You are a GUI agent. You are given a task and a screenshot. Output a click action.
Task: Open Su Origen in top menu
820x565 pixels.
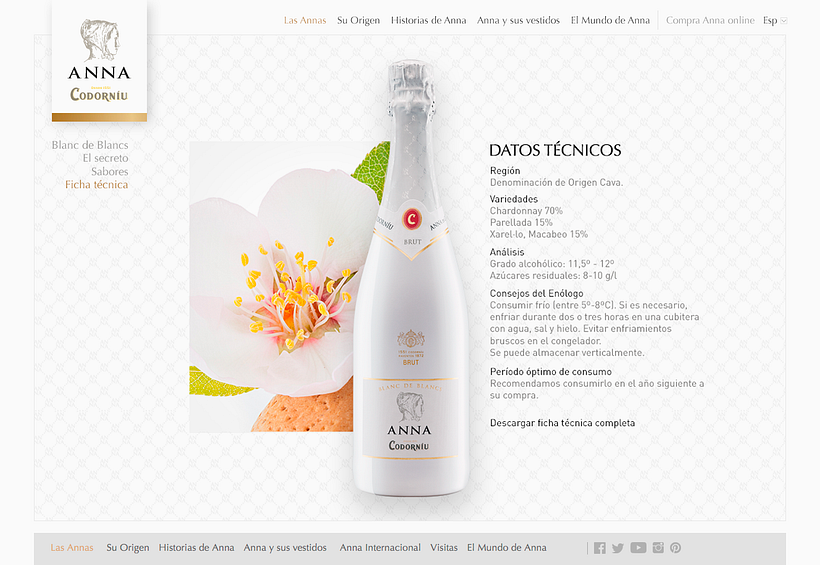pyautogui.click(x=359, y=20)
